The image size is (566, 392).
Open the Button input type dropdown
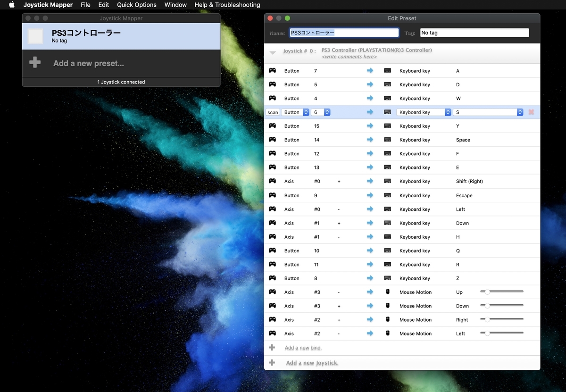295,112
